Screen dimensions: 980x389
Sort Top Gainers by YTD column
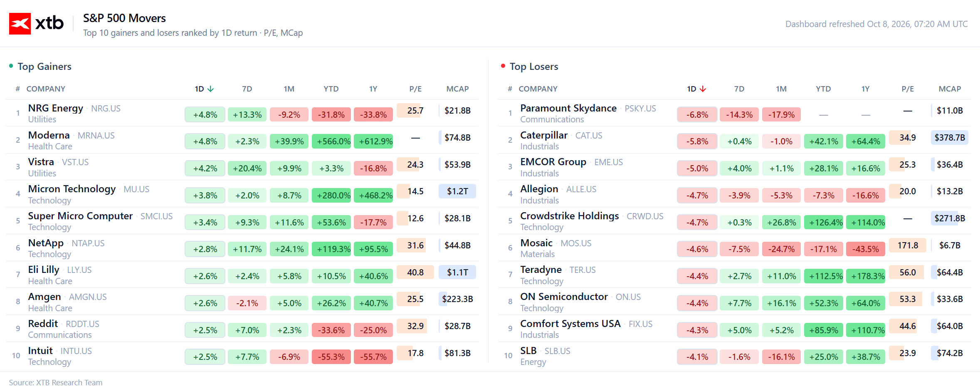331,89
